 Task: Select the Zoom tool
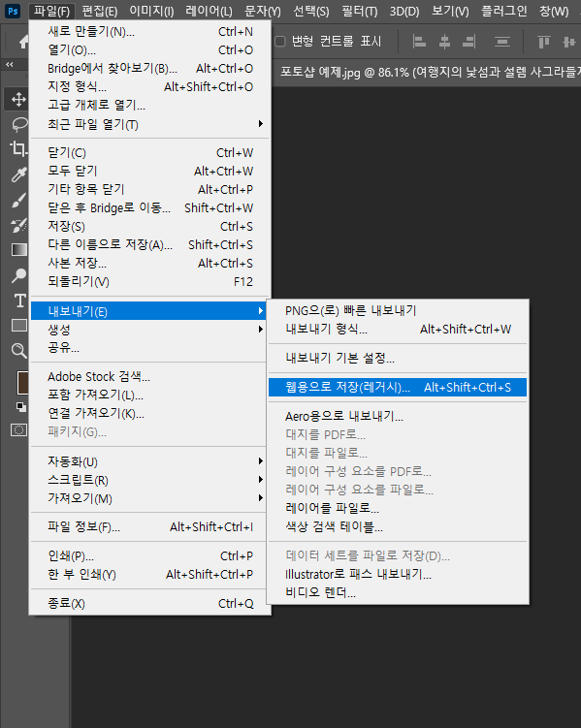click(x=18, y=351)
